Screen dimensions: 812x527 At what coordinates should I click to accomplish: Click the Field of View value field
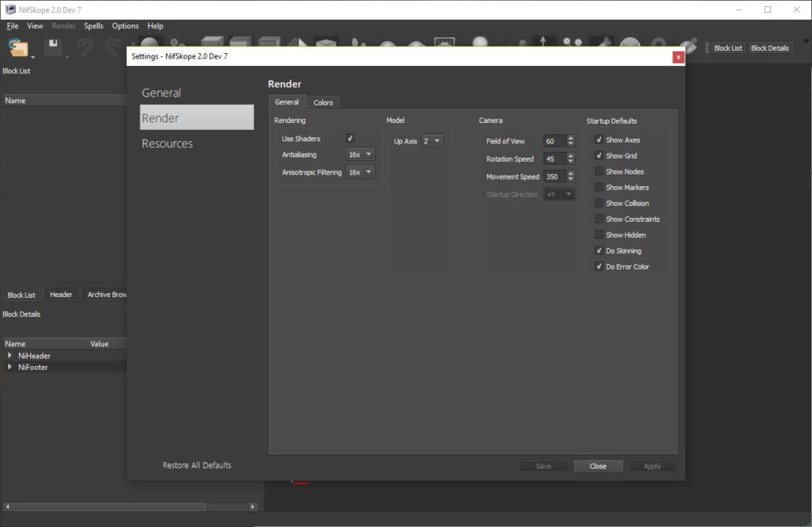(554, 141)
